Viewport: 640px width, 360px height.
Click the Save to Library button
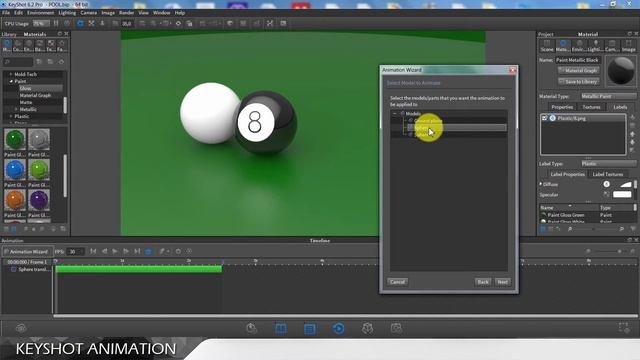pos(579,82)
